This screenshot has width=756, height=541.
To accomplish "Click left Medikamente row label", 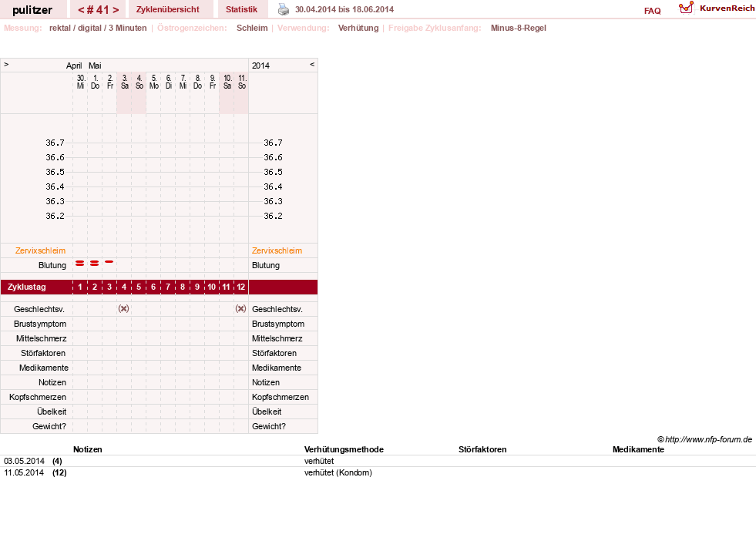I will tap(44, 368).
